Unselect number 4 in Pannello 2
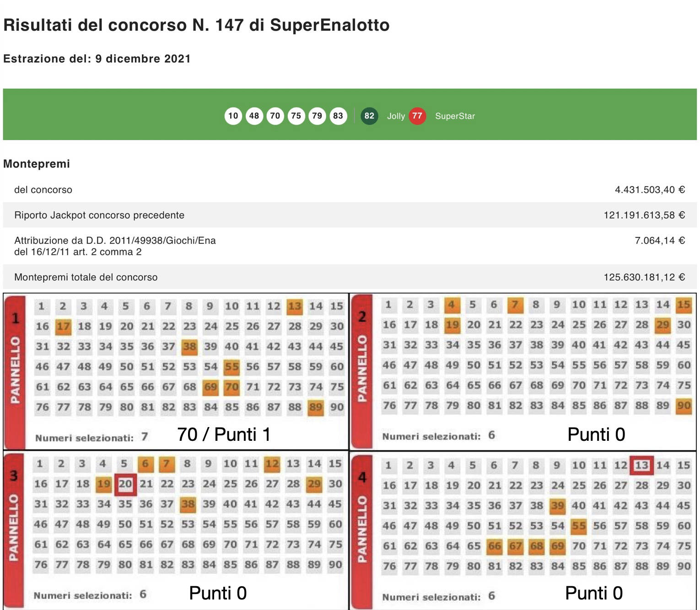The image size is (700, 610). tap(452, 305)
